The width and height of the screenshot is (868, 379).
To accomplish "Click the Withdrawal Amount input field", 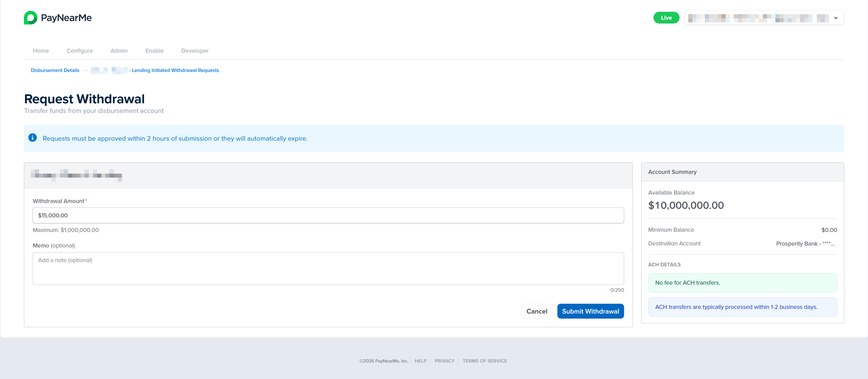I will (328, 215).
